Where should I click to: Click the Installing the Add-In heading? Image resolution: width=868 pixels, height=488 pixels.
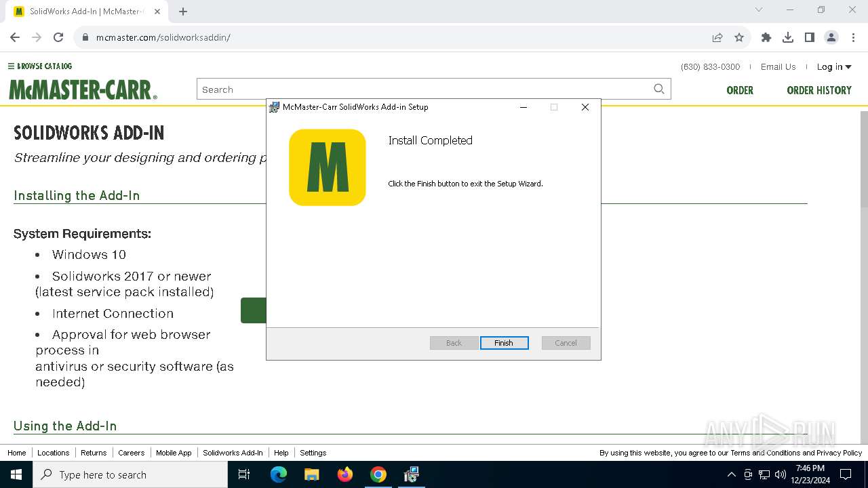[x=77, y=195]
